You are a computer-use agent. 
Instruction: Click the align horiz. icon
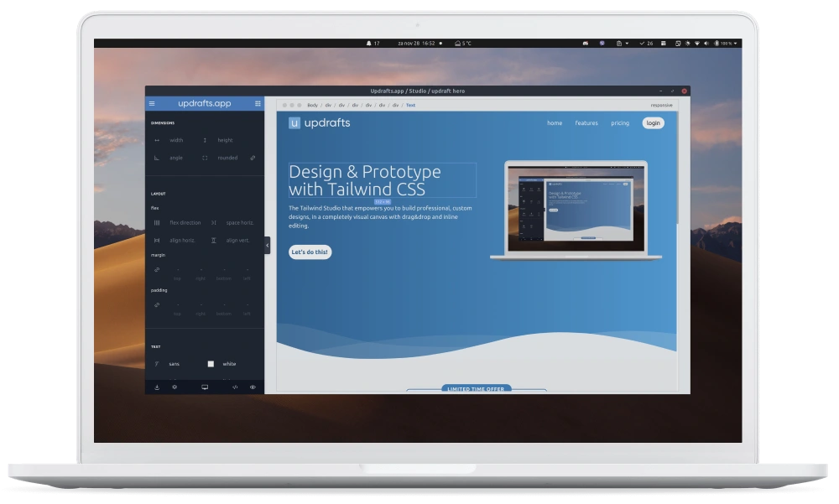click(157, 240)
